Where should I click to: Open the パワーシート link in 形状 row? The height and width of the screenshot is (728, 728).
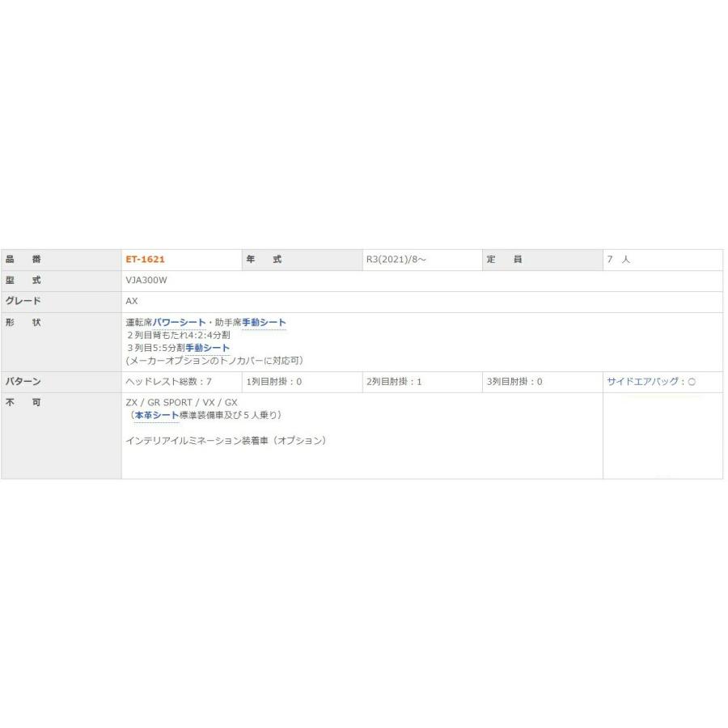tap(180, 322)
